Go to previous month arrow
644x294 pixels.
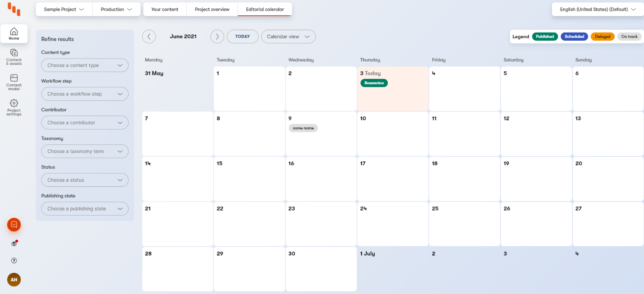click(149, 36)
